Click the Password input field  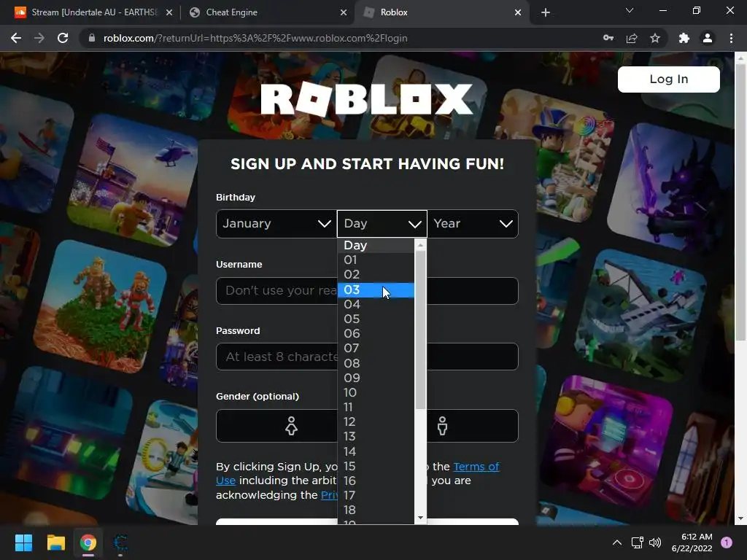tap(367, 357)
